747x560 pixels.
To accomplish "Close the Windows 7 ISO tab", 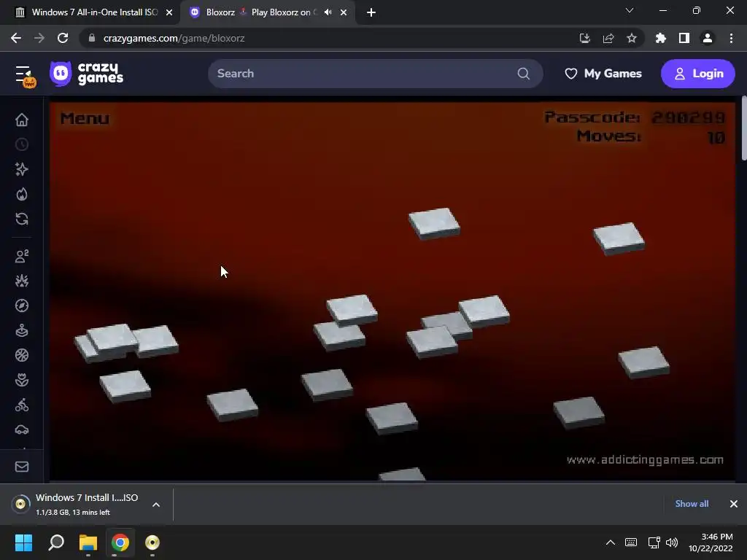I will coord(169,12).
